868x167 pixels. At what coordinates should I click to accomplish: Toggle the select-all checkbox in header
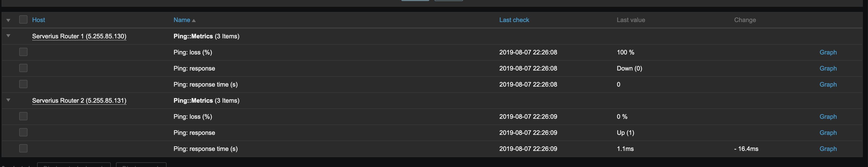[23, 19]
